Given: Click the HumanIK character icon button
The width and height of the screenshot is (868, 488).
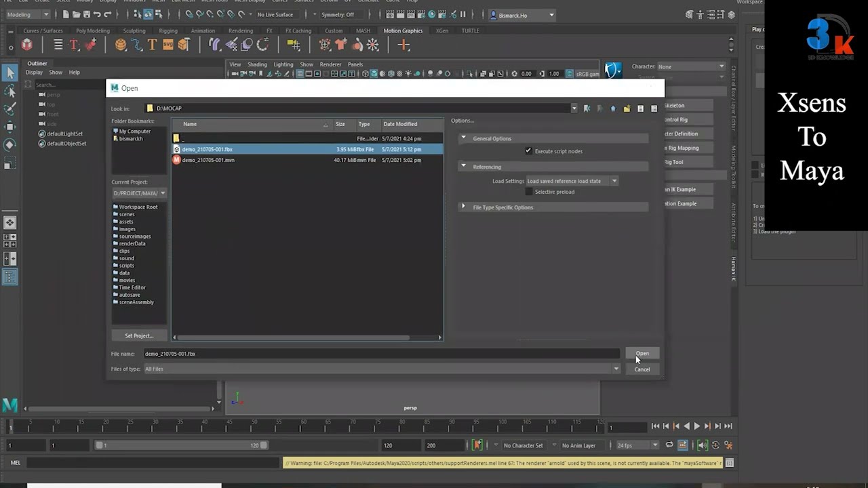Looking at the screenshot, I should [613, 70].
